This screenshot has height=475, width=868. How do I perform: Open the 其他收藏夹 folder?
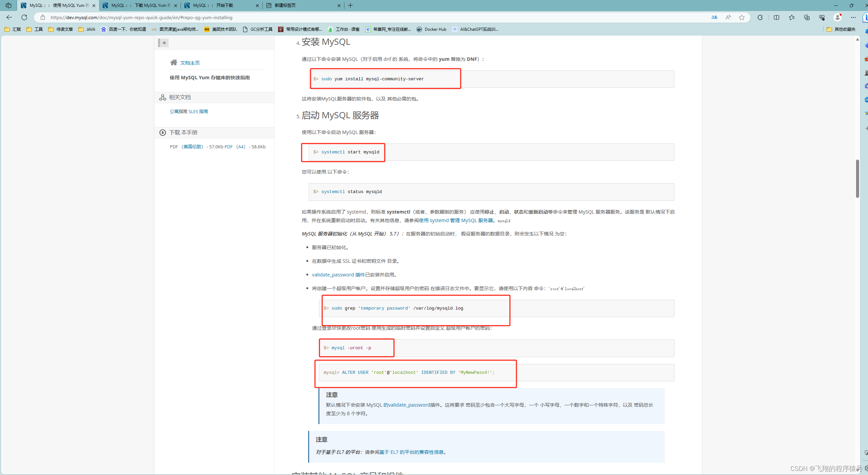click(x=841, y=29)
